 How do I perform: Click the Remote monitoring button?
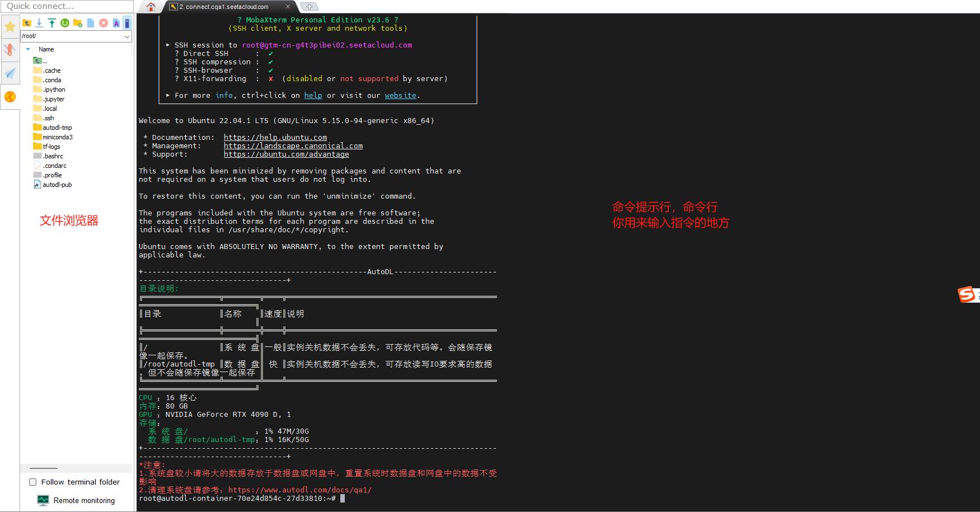[x=76, y=500]
